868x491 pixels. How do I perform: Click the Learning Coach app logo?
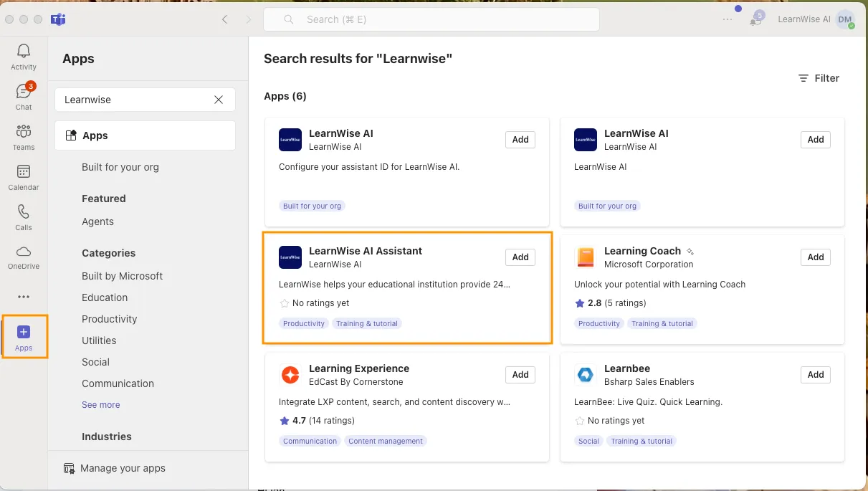586,257
